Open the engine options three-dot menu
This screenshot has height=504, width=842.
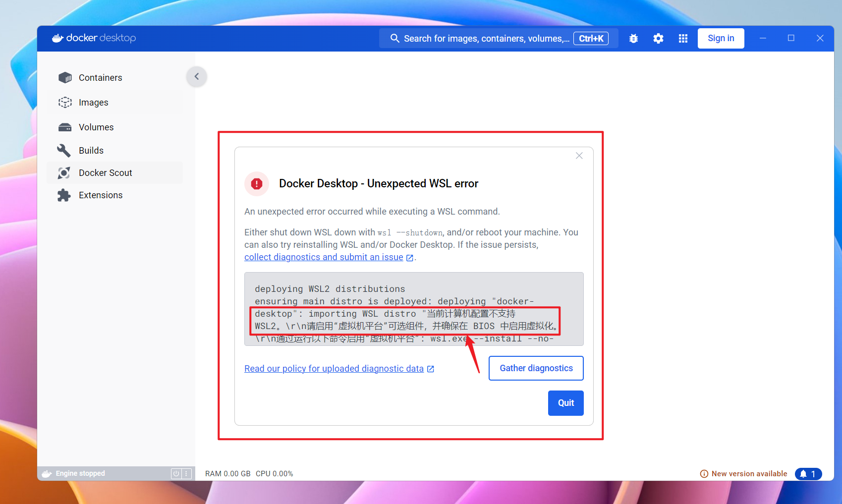(186, 473)
